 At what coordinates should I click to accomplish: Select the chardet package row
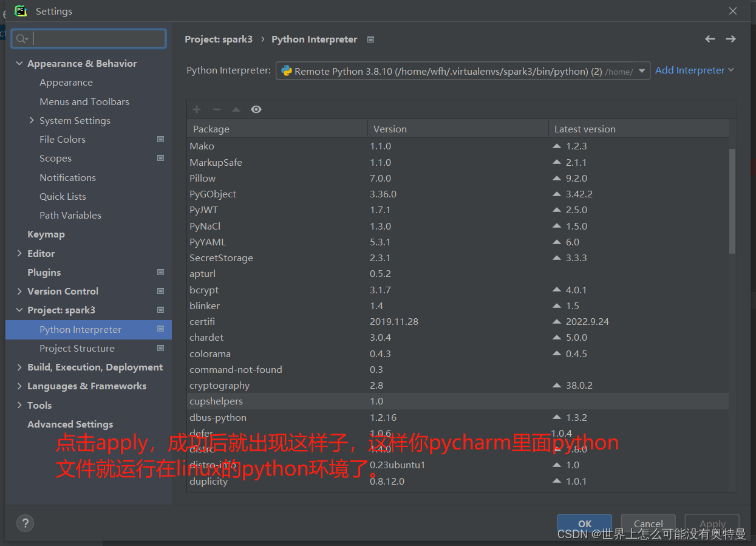[458, 338]
